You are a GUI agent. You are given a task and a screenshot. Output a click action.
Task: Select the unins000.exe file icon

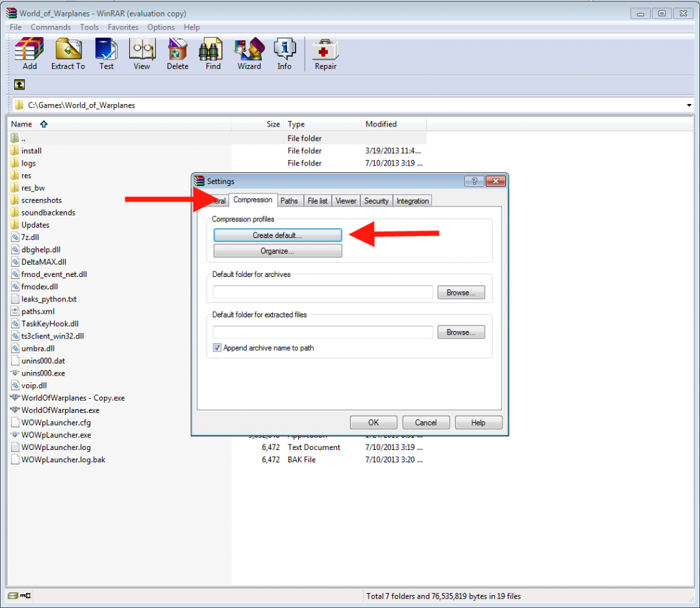[15, 373]
